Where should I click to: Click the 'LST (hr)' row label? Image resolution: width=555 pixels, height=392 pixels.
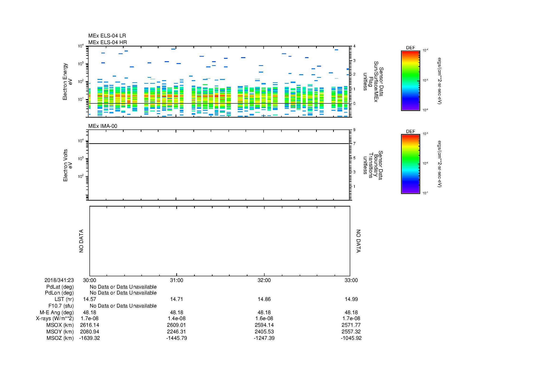tap(64, 299)
